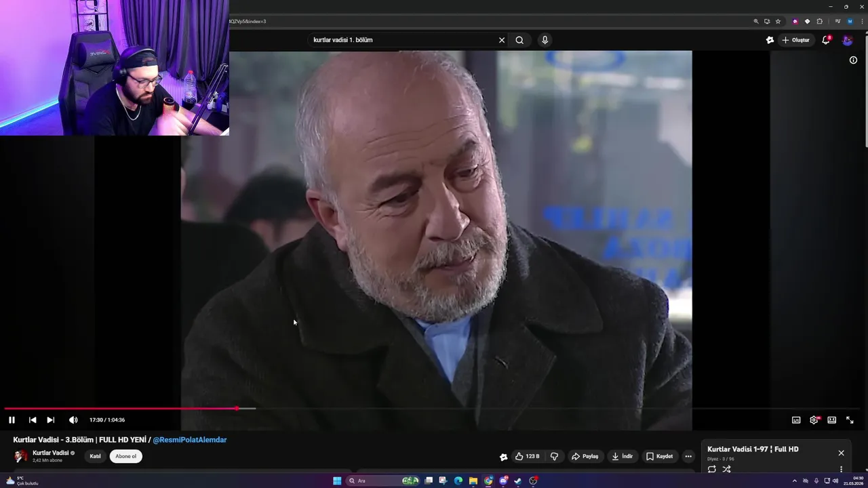Close the Kurtlar Vadisi 1-97 playlist panel

tap(841, 453)
